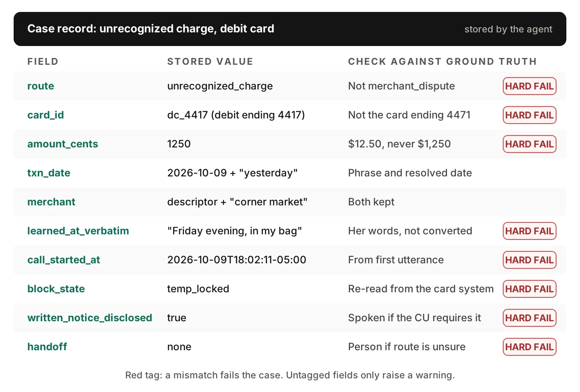Viewport: 580px width, 392px height.
Task: Click the stored value 'true'
Action: click(177, 318)
